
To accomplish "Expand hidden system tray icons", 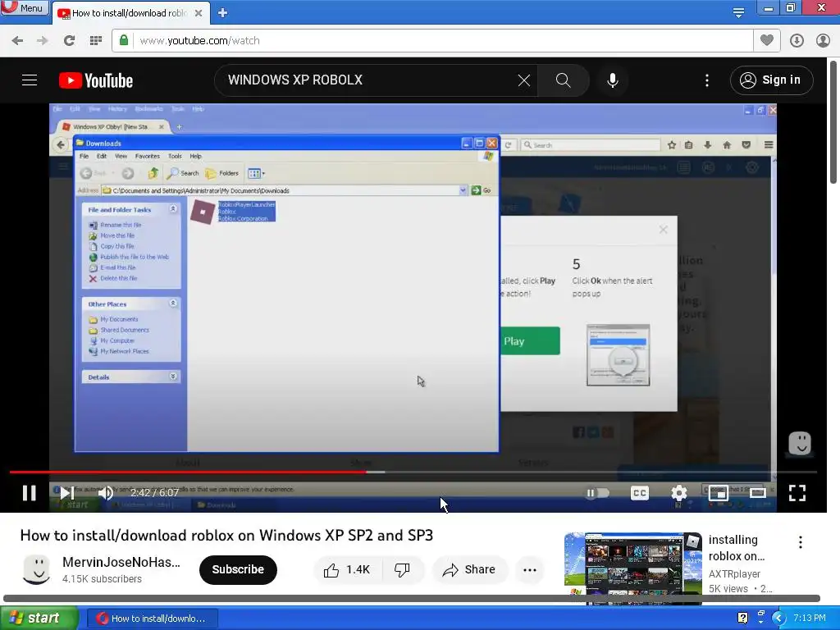I will click(x=778, y=619).
